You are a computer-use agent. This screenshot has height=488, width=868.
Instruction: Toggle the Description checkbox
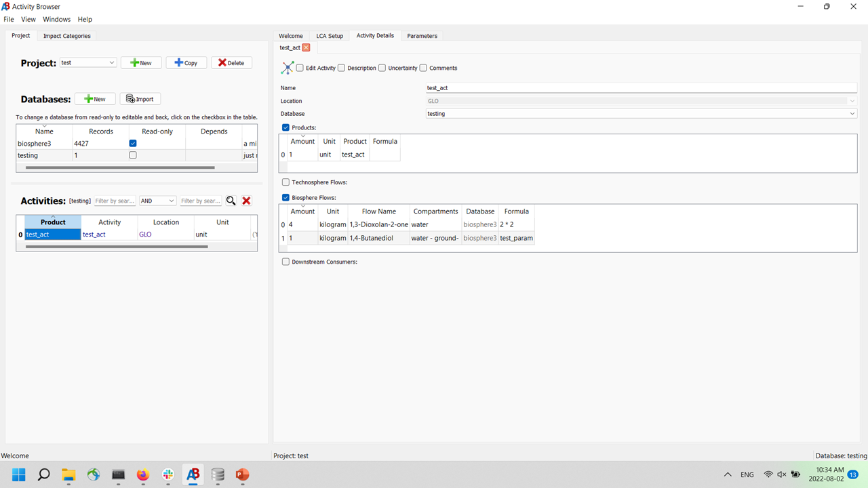[x=341, y=68]
